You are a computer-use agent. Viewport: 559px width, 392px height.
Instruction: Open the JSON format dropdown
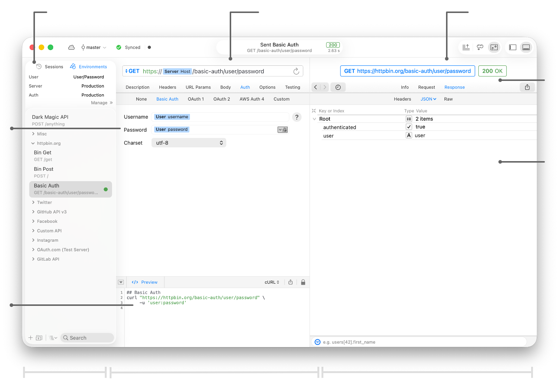(428, 99)
